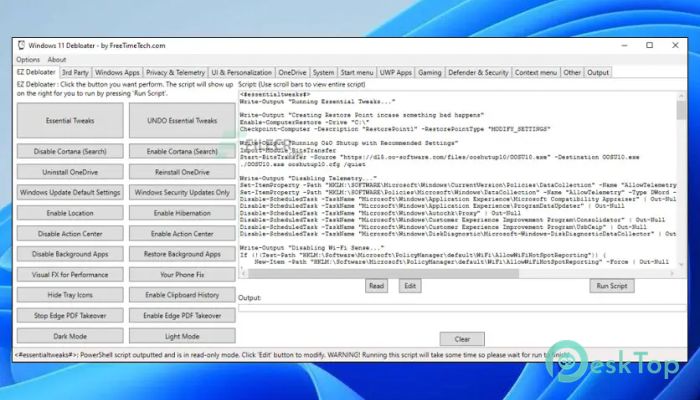Viewport: 700px width, 400px height.
Task: Click Enable Clipboard History button
Action: click(x=182, y=295)
